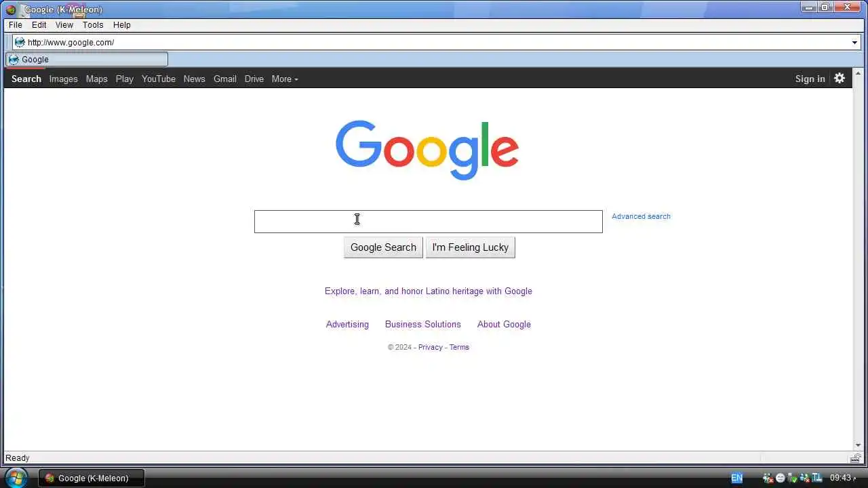This screenshot has width=868, height=488.
Task: Click the Google (K-Meleon) taskbar button
Action: tap(92, 478)
